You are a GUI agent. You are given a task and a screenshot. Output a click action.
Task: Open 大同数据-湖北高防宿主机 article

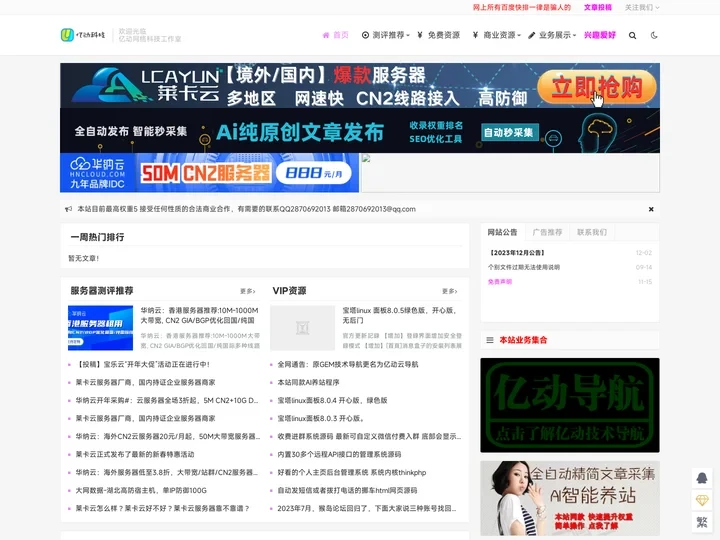141,490
